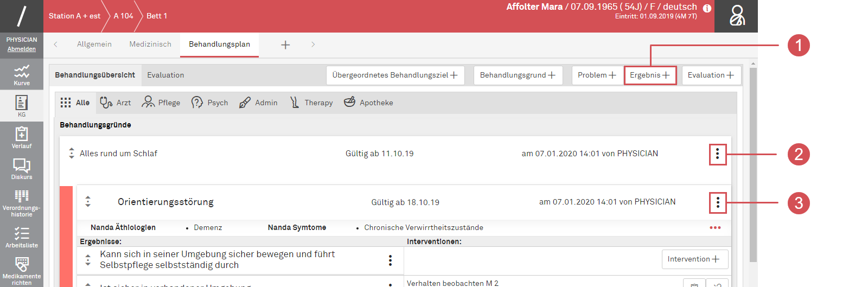
Task: Show patient info via the i icon
Action: [x=707, y=8]
